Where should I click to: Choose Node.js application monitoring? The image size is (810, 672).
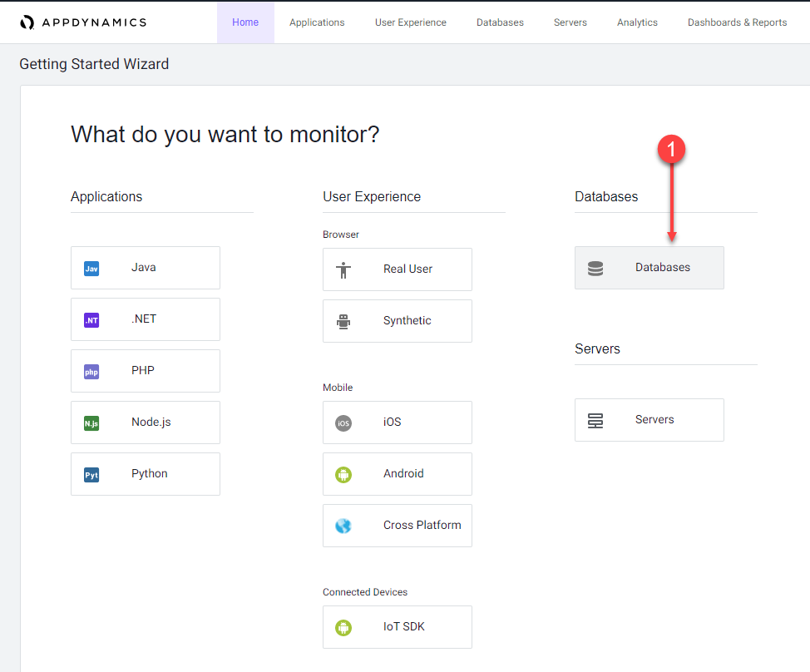[146, 422]
